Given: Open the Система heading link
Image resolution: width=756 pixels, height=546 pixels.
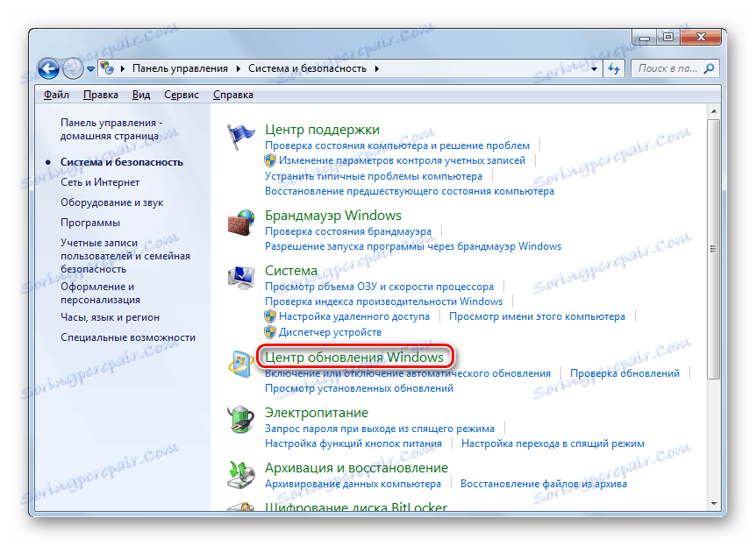Looking at the screenshot, I should [291, 271].
